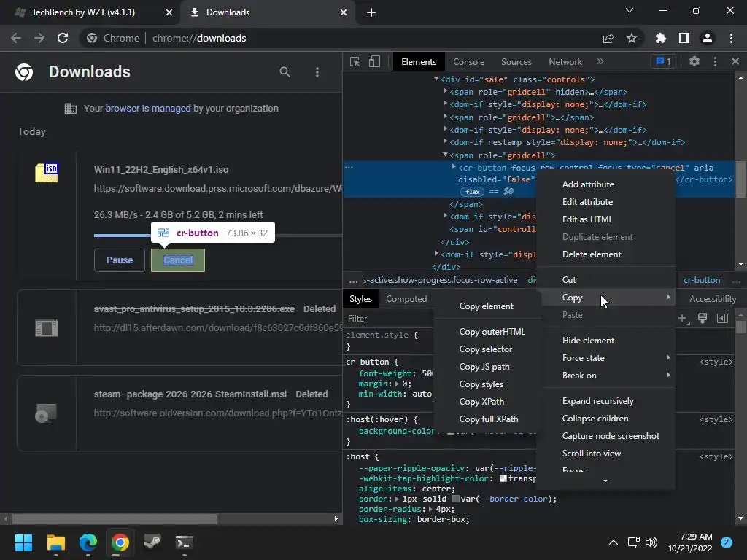Search downloads with magnifier icon
This screenshot has width=747, height=560.
pos(285,72)
